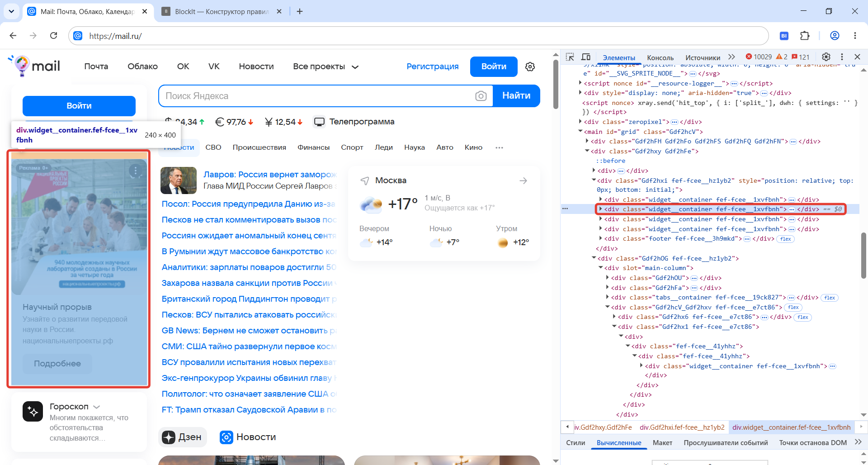The image size is (868, 465).
Task: Open the Облако link
Action: (142, 66)
